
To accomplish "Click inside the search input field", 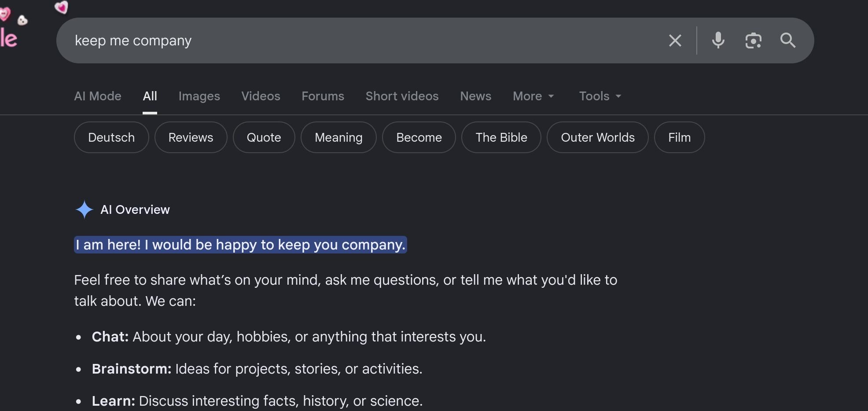I will (308, 40).
